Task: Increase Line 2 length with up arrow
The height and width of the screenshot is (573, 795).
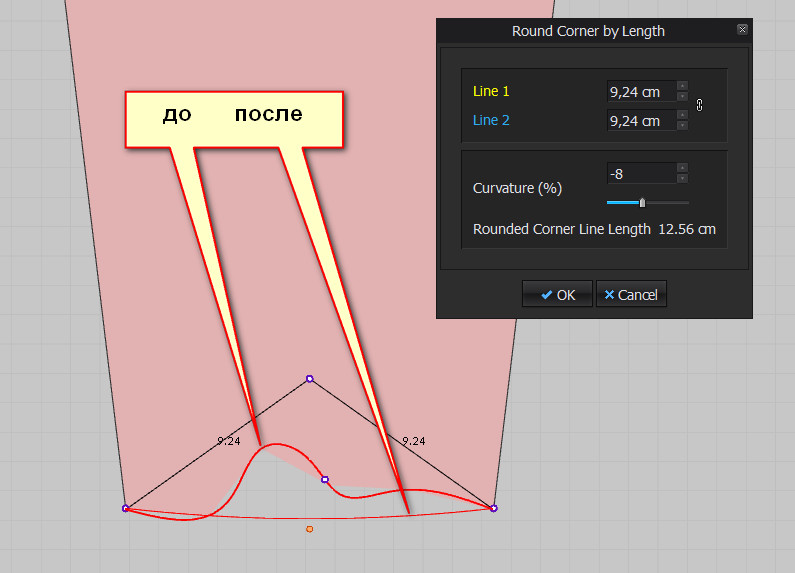Action: click(682, 115)
